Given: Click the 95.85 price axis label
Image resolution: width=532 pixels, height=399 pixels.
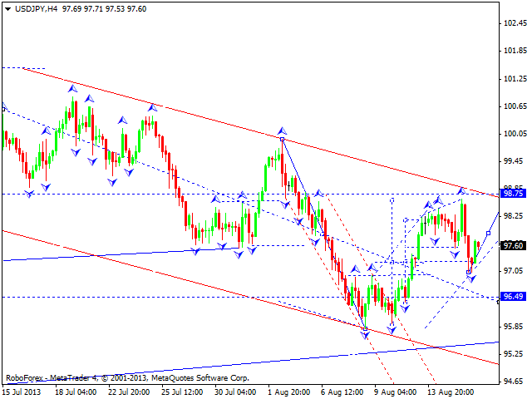Looking at the screenshot, I should point(515,326).
